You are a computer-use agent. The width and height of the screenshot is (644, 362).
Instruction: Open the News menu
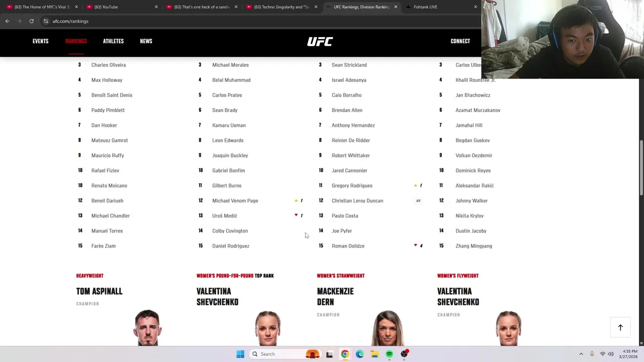[x=146, y=41]
